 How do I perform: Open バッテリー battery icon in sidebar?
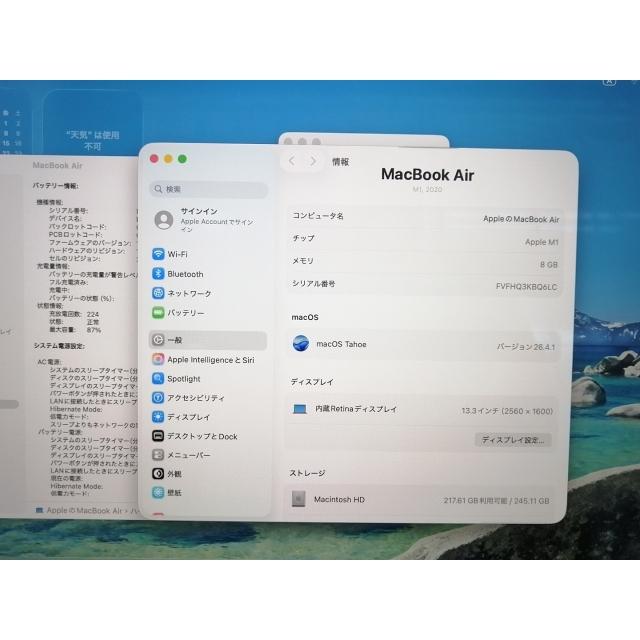[158, 313]
